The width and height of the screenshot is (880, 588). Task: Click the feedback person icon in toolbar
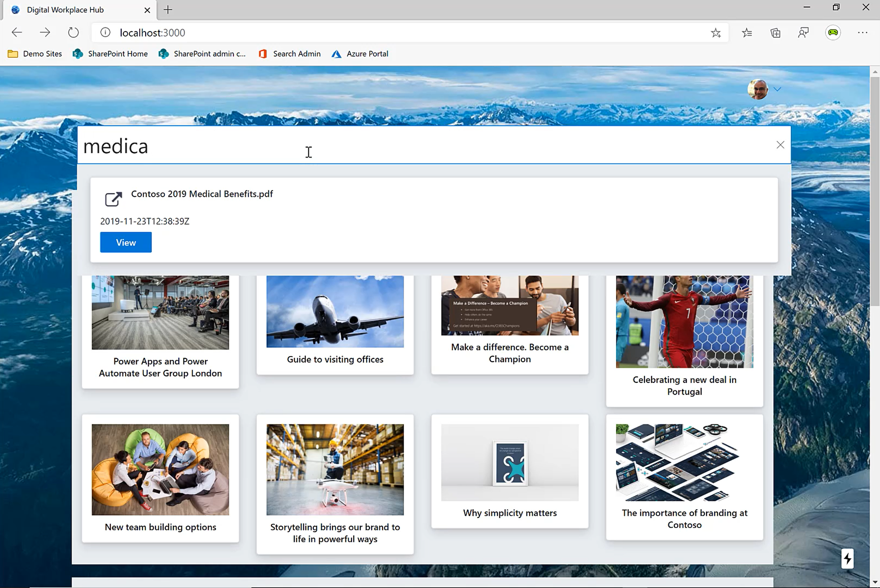tap(804, 33)
